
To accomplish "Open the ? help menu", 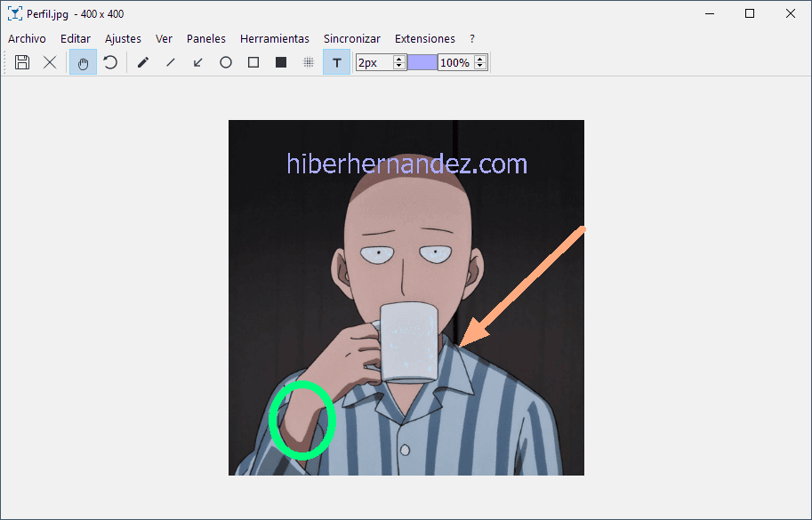I will (x=471, y=39).
